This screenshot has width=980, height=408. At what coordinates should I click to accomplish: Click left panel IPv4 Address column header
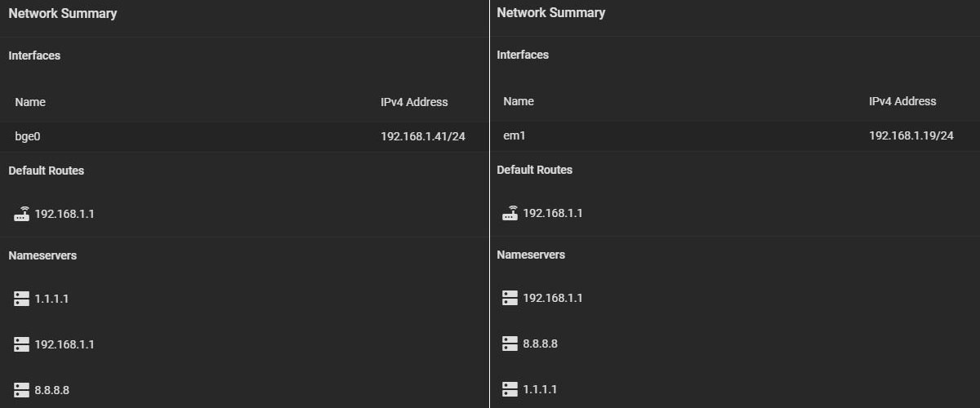[x=414, y=102]
